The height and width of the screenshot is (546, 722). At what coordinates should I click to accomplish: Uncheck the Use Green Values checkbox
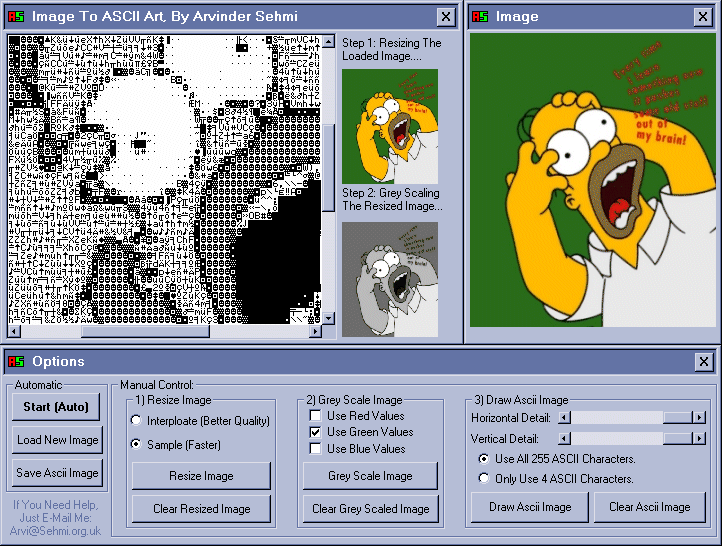click(x=315, y=432)
